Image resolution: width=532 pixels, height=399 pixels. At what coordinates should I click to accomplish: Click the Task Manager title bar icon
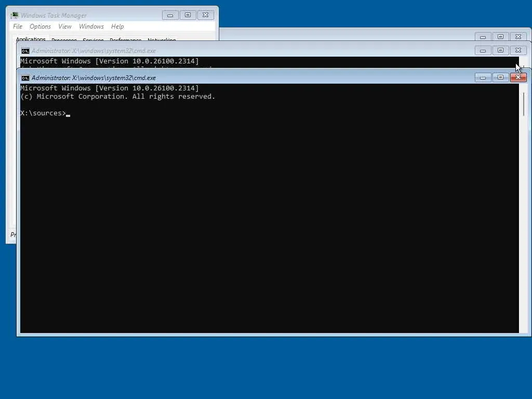(x=14, y=15)
